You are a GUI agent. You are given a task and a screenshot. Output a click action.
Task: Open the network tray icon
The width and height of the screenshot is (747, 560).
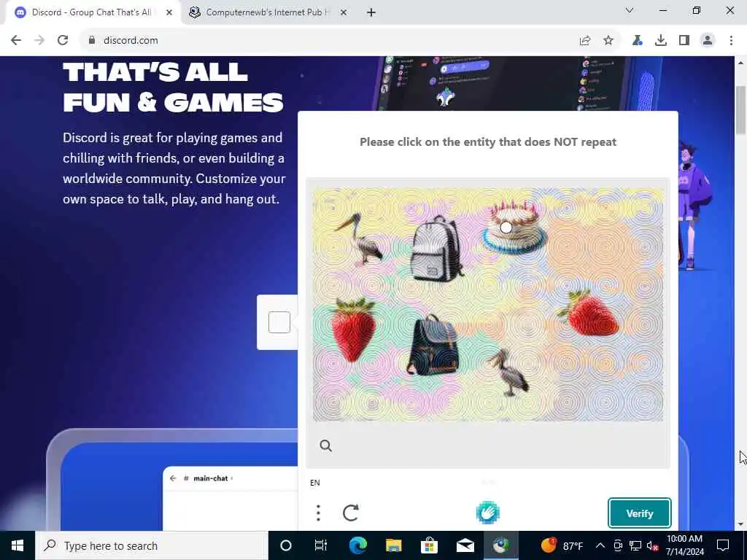(x=635, y=545)
